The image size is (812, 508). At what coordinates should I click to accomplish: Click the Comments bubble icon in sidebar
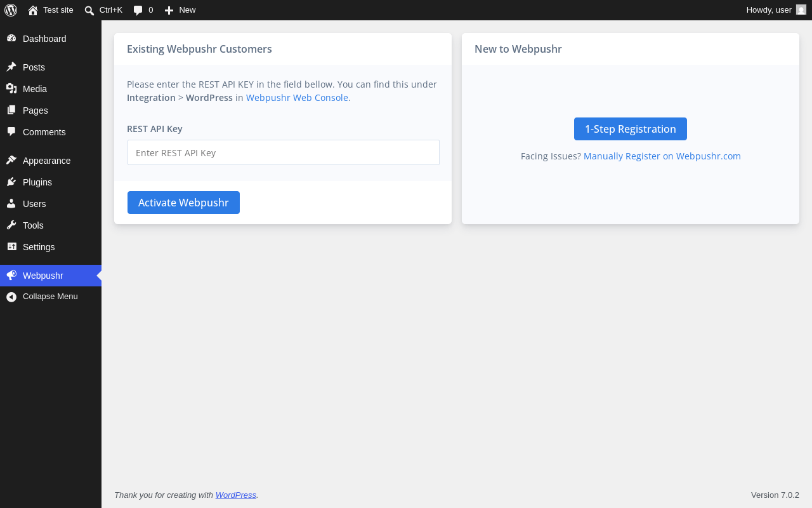pyautogui.click(x=11, y=132)
